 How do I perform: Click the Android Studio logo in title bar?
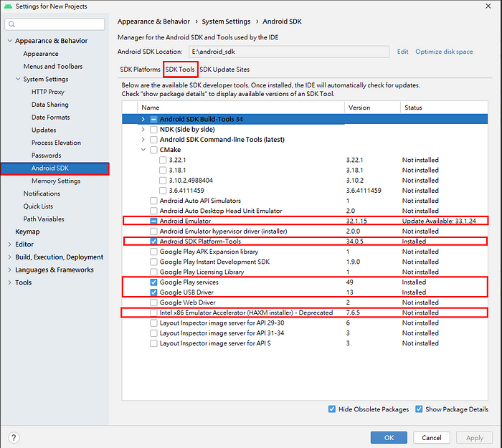[8, 6]
